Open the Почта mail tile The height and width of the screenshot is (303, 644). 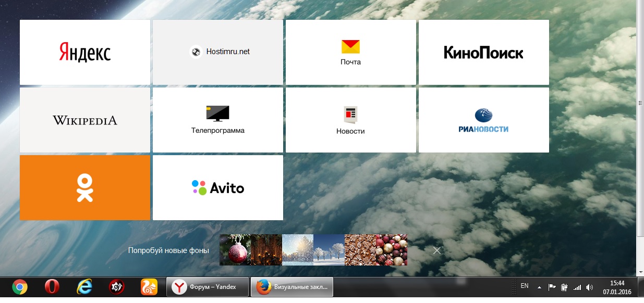pyautogui.click(x=351, y=52)
